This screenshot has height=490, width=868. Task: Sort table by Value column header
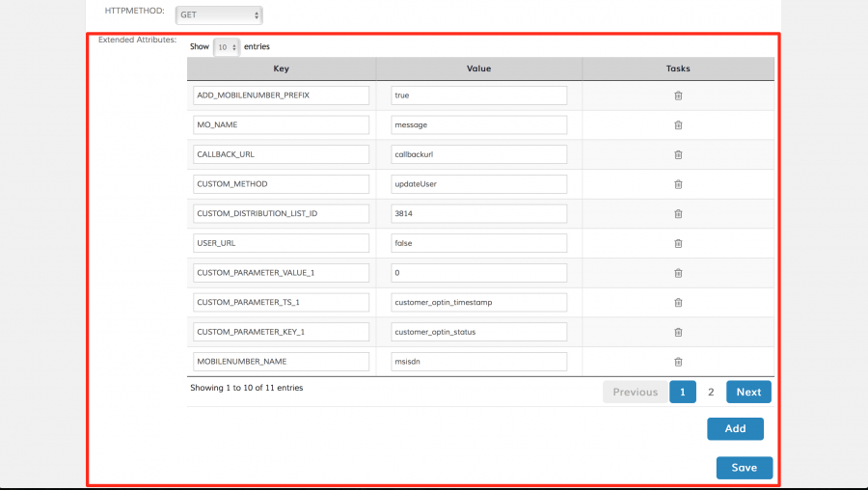tap(478, 68)
